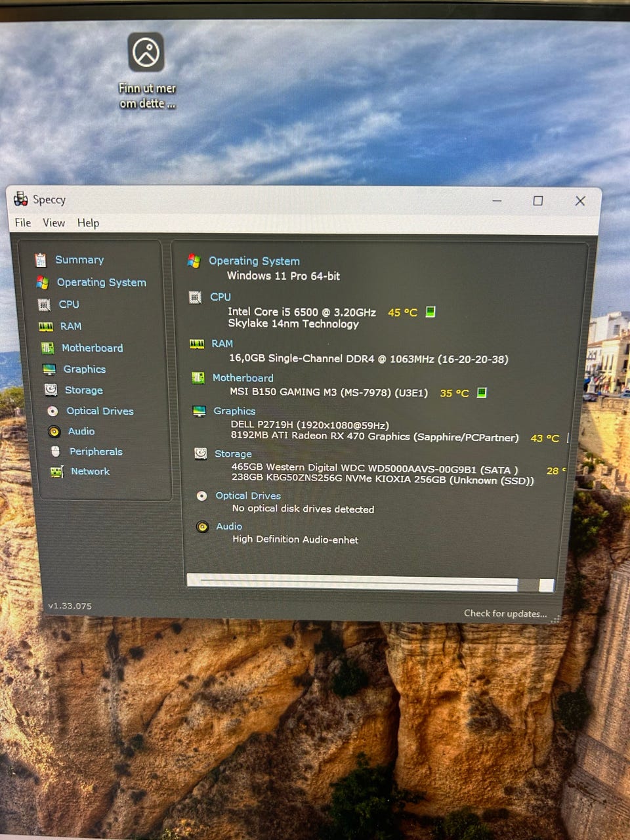Image resolution: width=630 pixels, height=840 pixels.
Task: Click the green CPU temperature indicator icon
Action: point(430,312)
